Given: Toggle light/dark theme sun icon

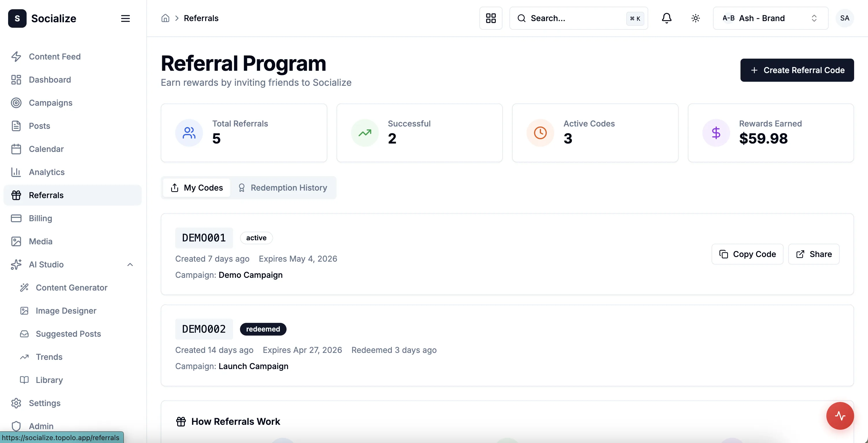Looking at the screenshot, I should pyautogui.click(x=695, y=18).
